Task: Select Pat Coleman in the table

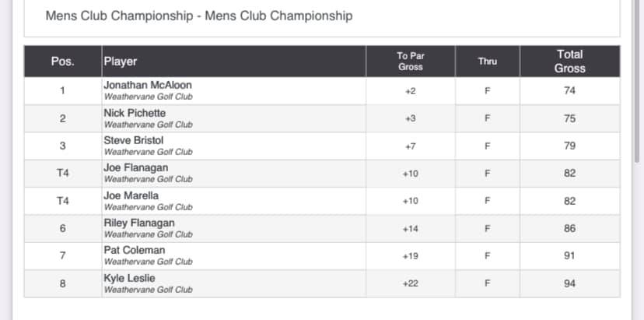Action: (x=135, y=251)
